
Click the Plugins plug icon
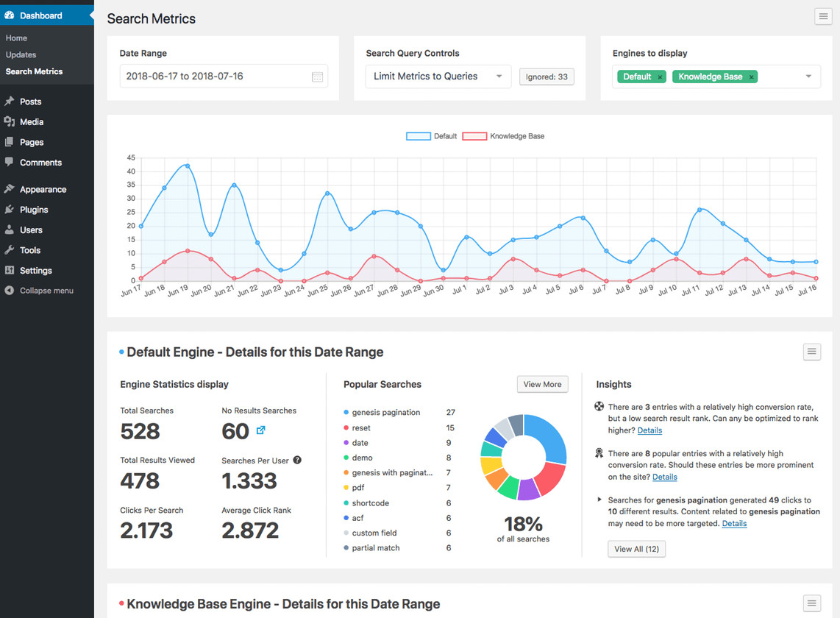9,209
